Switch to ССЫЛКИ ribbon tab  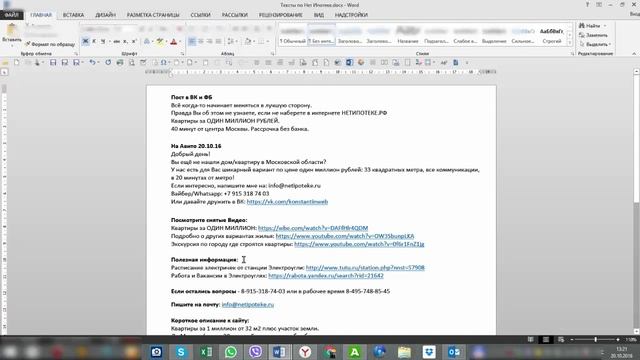click(200, 15)
